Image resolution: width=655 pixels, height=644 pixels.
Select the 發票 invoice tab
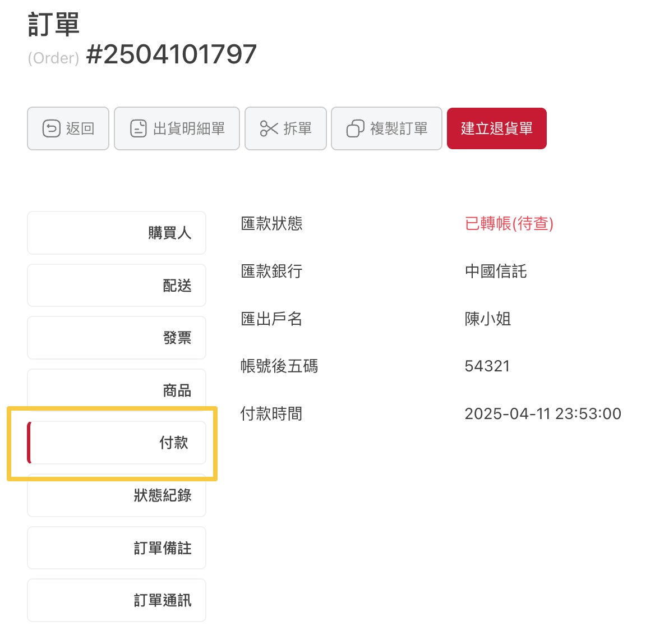pyautogui.click(x=117, y=338)
